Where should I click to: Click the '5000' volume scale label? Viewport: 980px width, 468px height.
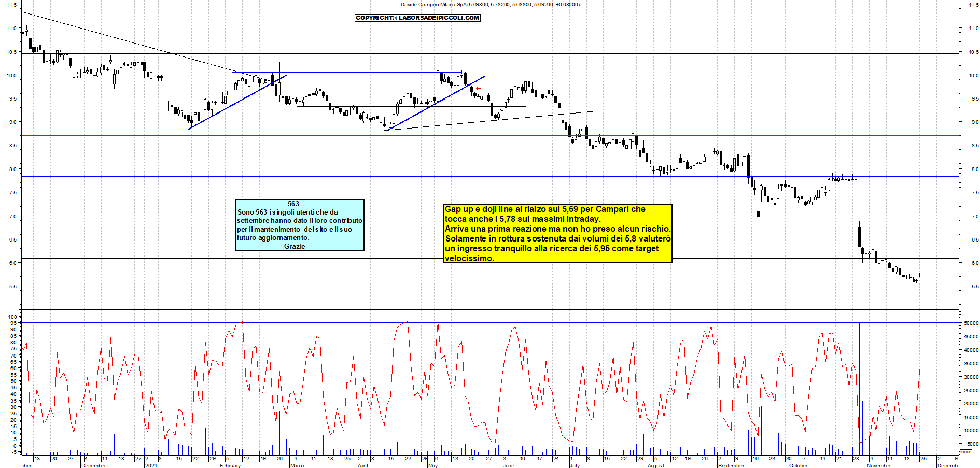tap(973, 444)
